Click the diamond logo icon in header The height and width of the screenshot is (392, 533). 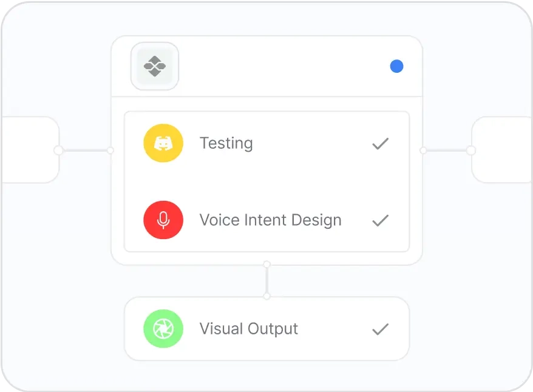pos(155,66)
